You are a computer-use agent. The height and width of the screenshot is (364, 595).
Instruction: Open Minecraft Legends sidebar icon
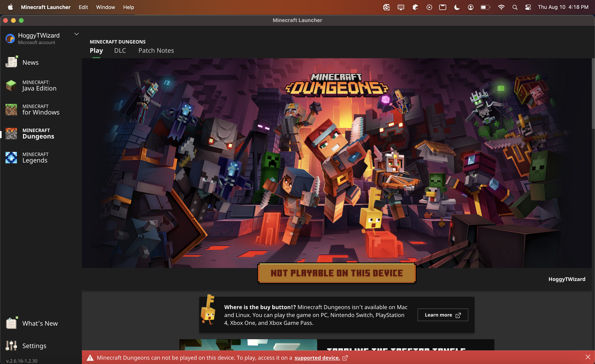pyautogui.click(x=11, y=157)
